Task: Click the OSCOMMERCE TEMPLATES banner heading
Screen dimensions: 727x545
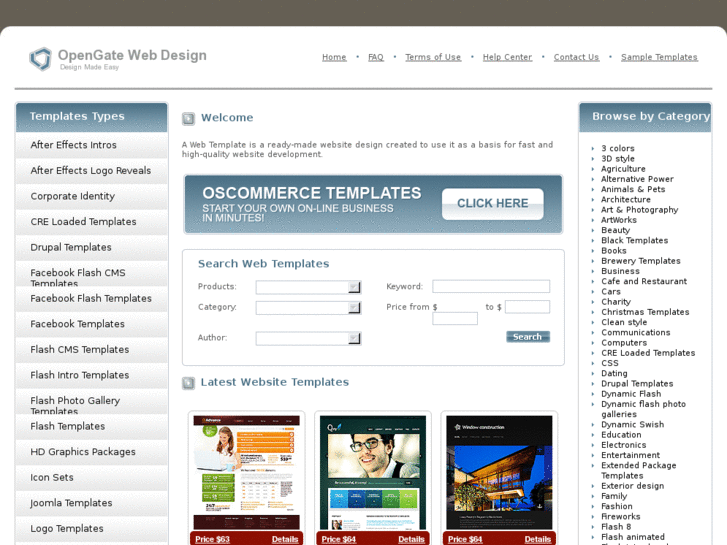Action: click(x=312, y=193)
